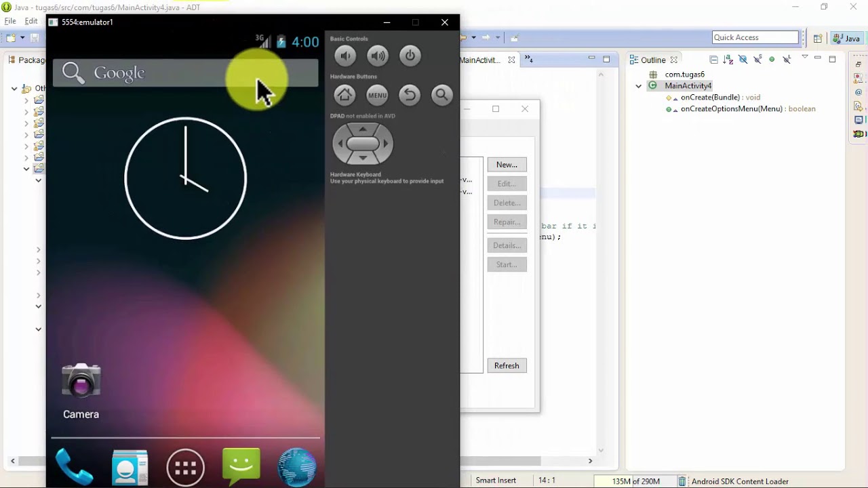Toggle Hide Static Fields and Methods
This screenshot has height=488, width=868.
click(757, 60)
